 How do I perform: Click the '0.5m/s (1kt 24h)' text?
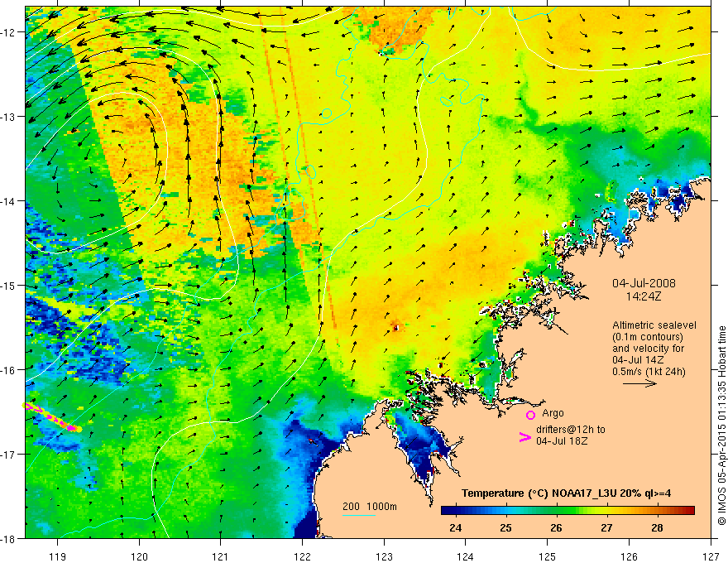click(649, 371)
